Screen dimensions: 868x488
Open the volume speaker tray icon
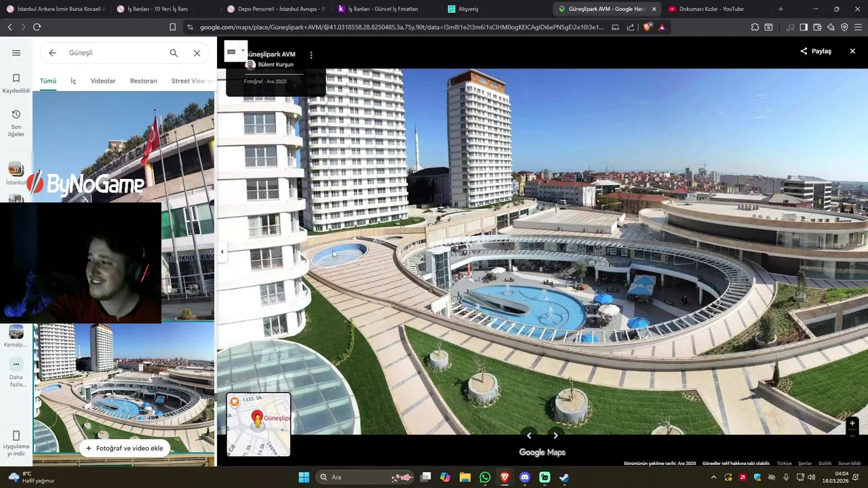point(812,477)
